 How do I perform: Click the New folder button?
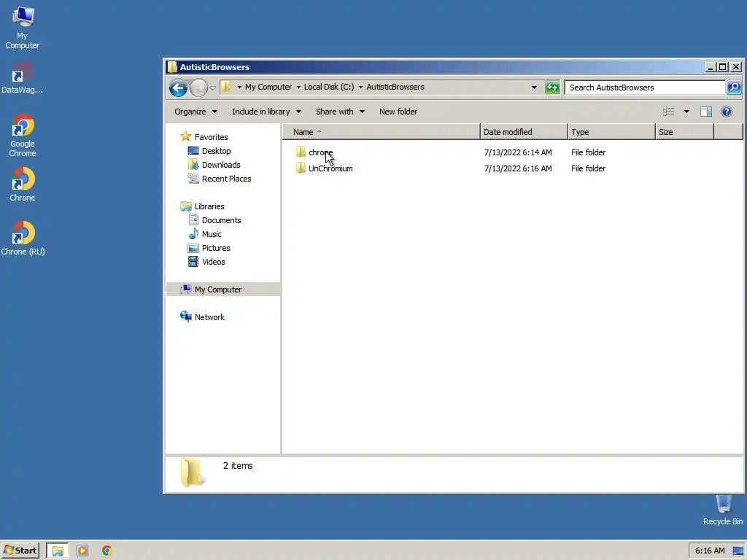tap(398, 112)
